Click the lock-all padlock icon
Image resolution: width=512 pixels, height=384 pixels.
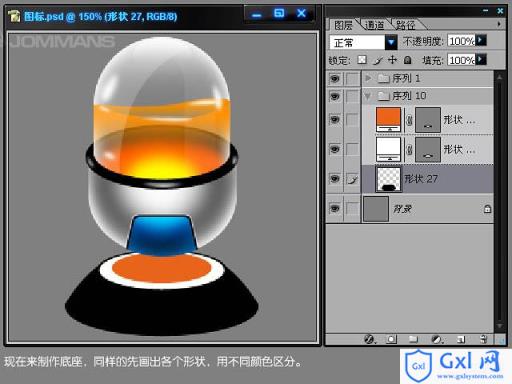pyautogui.click(x=407, y=60)
